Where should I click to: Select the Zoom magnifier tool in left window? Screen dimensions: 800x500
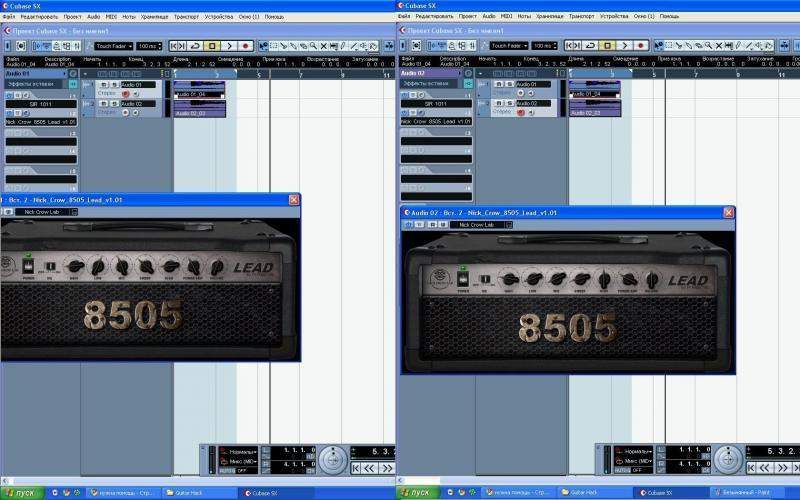click(313, 46)
